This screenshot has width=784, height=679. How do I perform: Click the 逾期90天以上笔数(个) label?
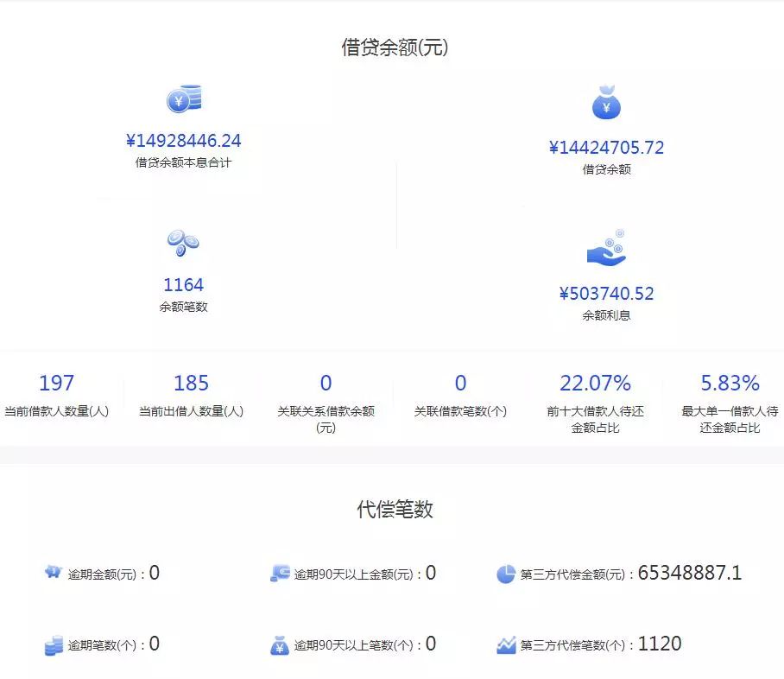(353, 645)
